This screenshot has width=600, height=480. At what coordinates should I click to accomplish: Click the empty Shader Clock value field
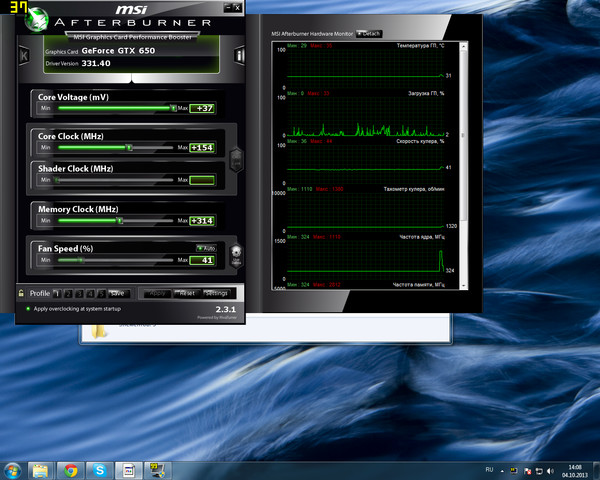click(202, 180)
